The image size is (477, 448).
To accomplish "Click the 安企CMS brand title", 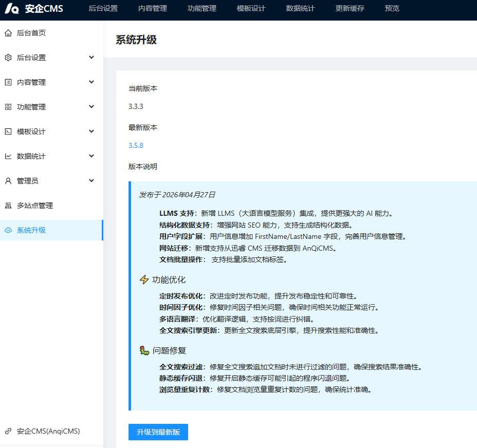I will click(44, 9).
